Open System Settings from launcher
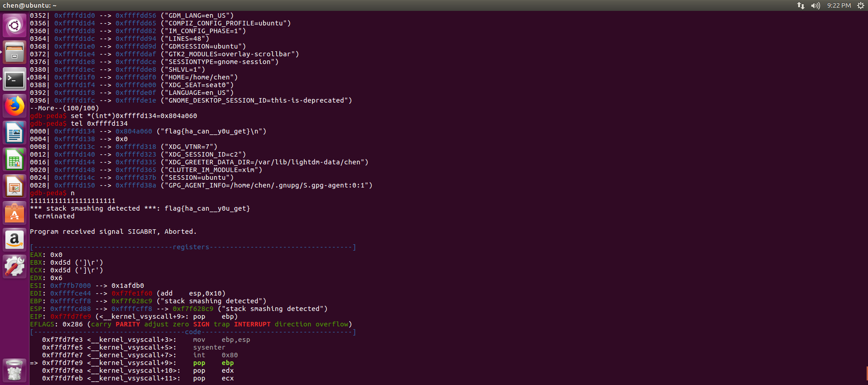The width and height of the screenshot is (868, 385). [x=15, y=266]
